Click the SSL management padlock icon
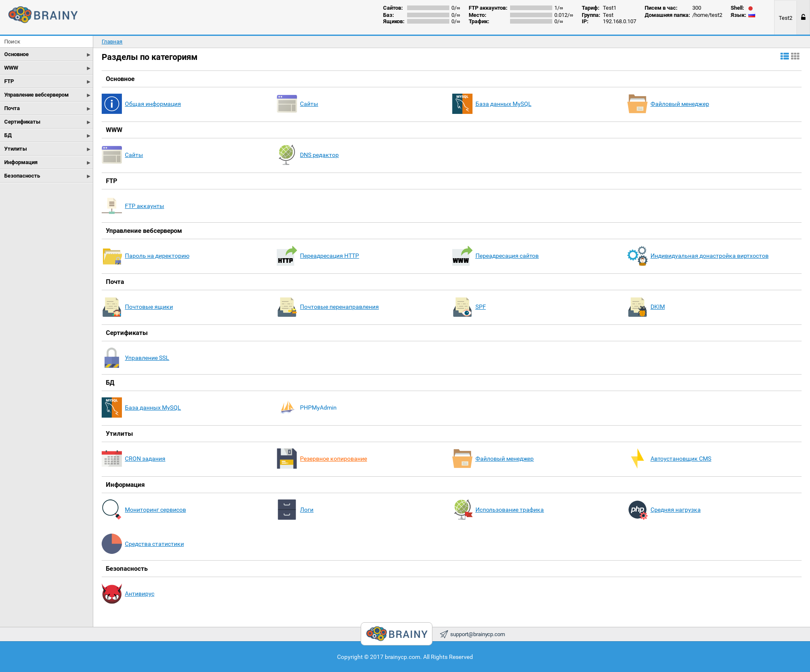 click(x=111, y=358)
